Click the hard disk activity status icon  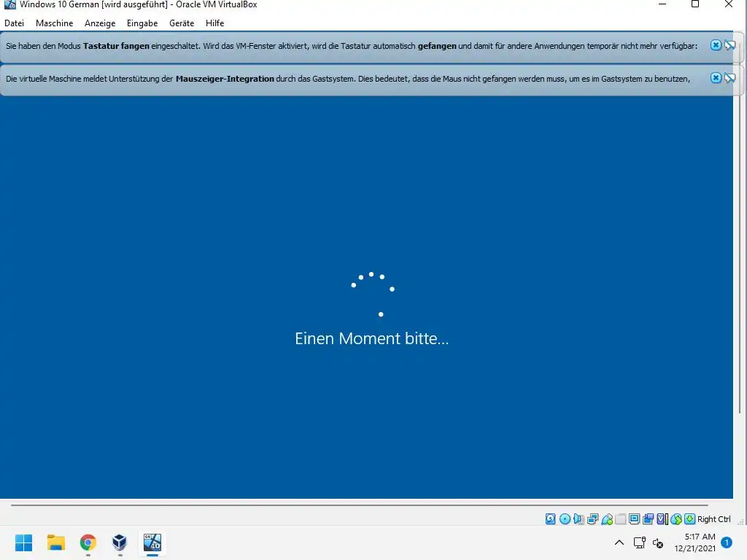pyautogui.click(x=550, y=519)
